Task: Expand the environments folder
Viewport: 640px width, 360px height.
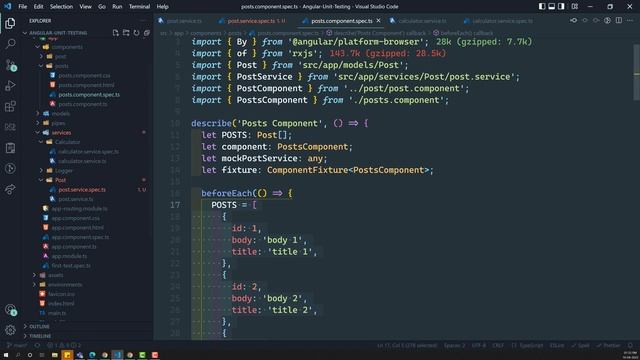Action: [65, 284]
